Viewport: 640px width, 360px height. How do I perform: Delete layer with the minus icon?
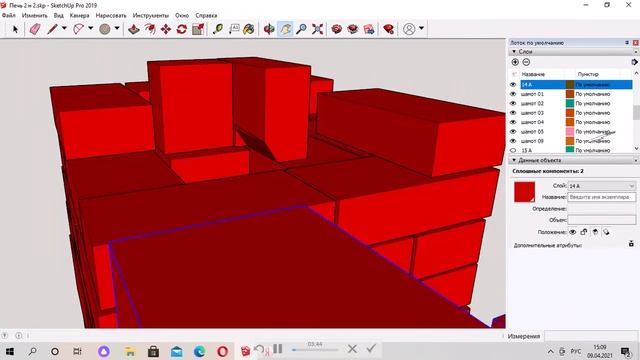tap(527, 62)
